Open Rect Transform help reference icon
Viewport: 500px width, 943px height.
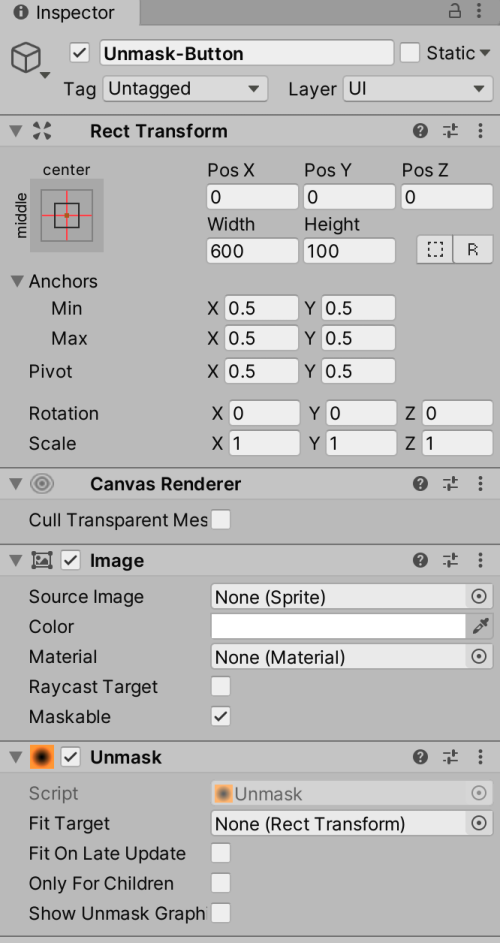click(x=420, y=131)
